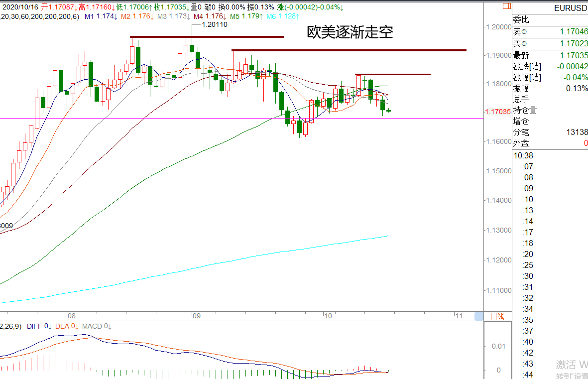Screen dimensions: 588x379
Task: Click the 振幅 value 0.13%
Action: tap(577, 88)
